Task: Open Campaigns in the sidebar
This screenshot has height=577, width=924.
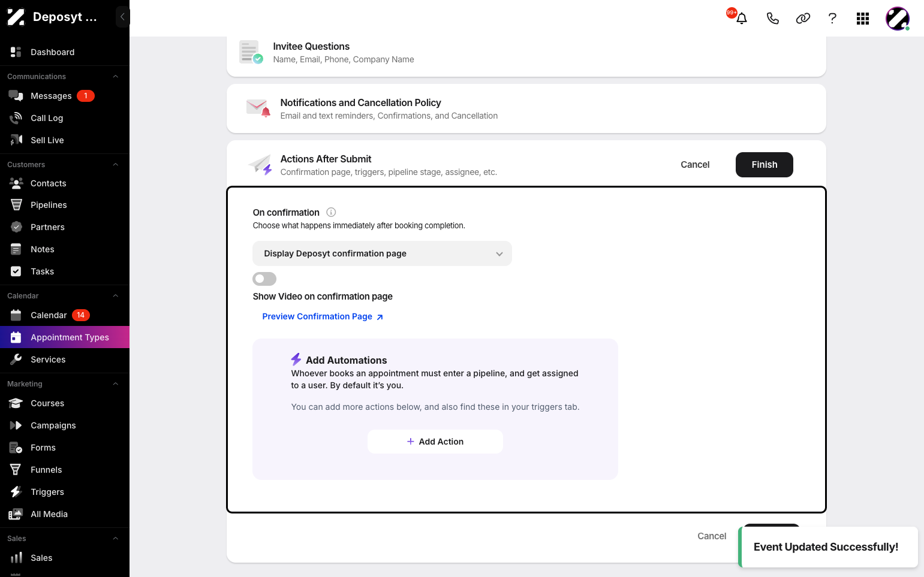Action: (65, 425)
